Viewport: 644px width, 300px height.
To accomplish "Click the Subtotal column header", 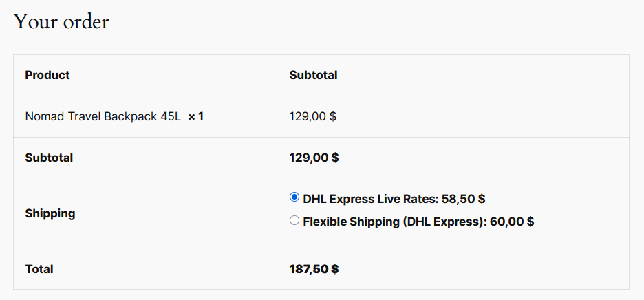I will pos(313,75).
